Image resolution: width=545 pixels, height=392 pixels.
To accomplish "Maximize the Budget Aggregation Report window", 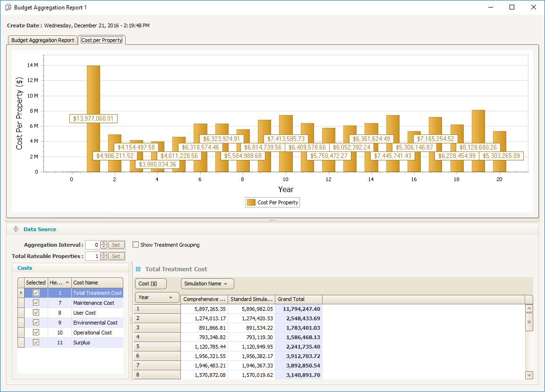I will (512, 8).
